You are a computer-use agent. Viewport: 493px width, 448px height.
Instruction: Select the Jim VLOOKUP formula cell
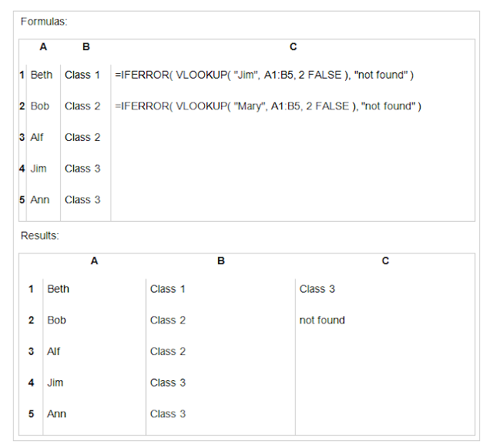pos(264,75)
